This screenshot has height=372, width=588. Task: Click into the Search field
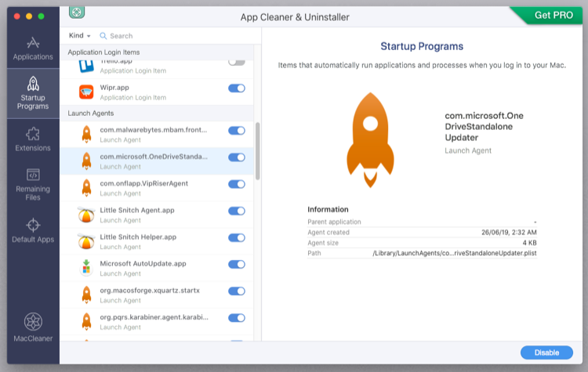176,36
